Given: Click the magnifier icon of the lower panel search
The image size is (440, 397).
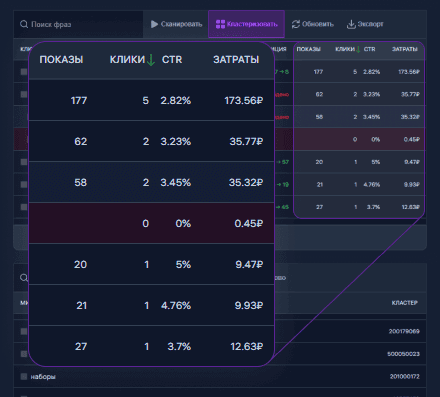Looking at the screenshot, I should [x=24, y=278].
